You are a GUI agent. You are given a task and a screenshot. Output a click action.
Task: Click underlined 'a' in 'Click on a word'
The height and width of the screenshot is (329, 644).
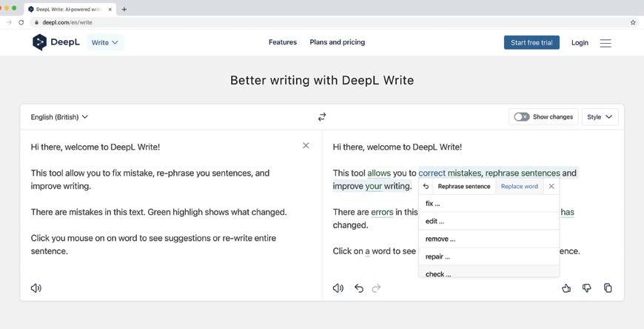[x=367, y=251]
